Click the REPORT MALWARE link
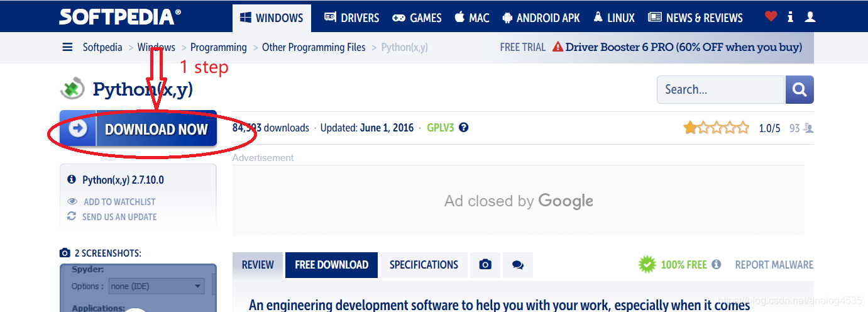 pos(774,265)
